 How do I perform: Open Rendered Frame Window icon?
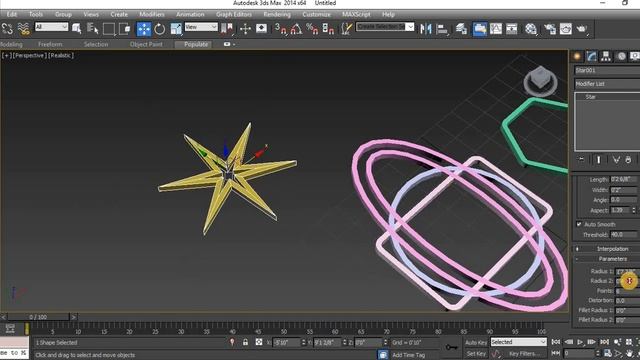point(566,29)
